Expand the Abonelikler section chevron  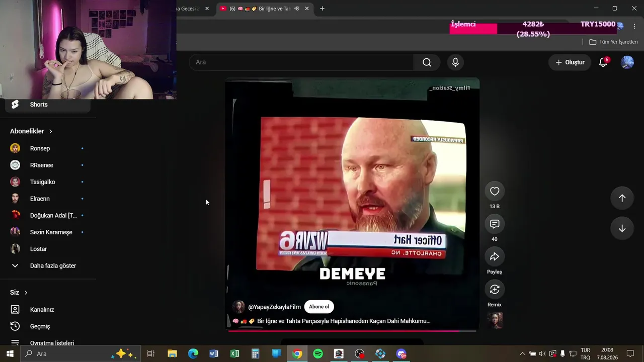pyautogui.click(x=51, y=131)
